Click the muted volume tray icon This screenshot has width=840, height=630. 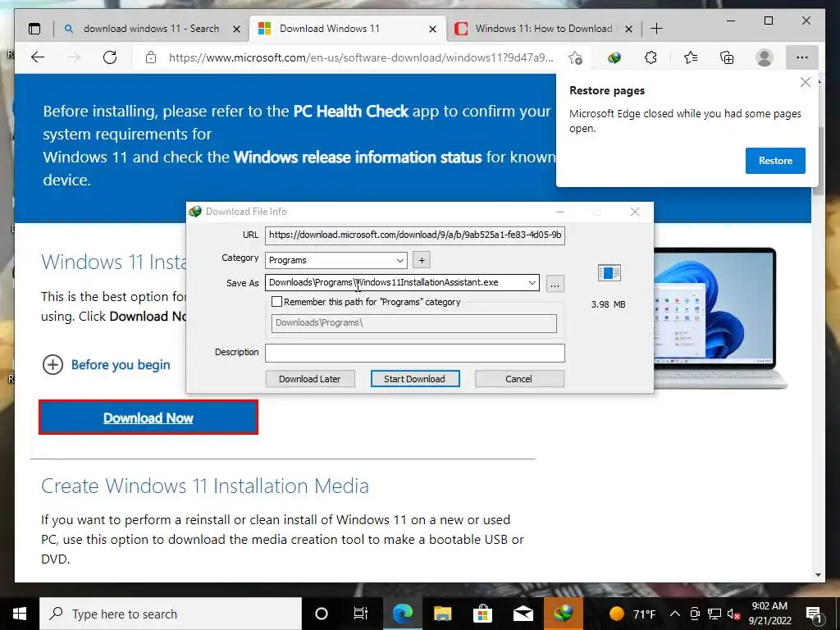click(733, 614)
